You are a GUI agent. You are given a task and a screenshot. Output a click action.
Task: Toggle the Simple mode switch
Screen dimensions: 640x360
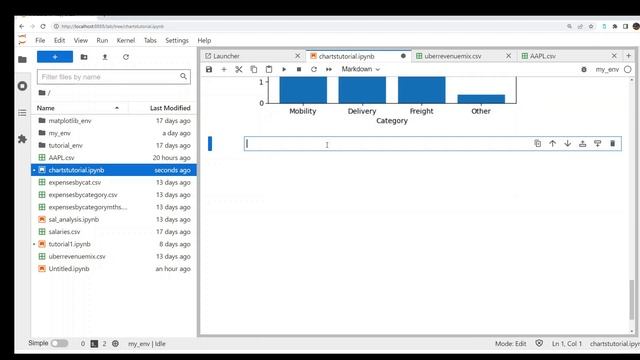(59, 344)
